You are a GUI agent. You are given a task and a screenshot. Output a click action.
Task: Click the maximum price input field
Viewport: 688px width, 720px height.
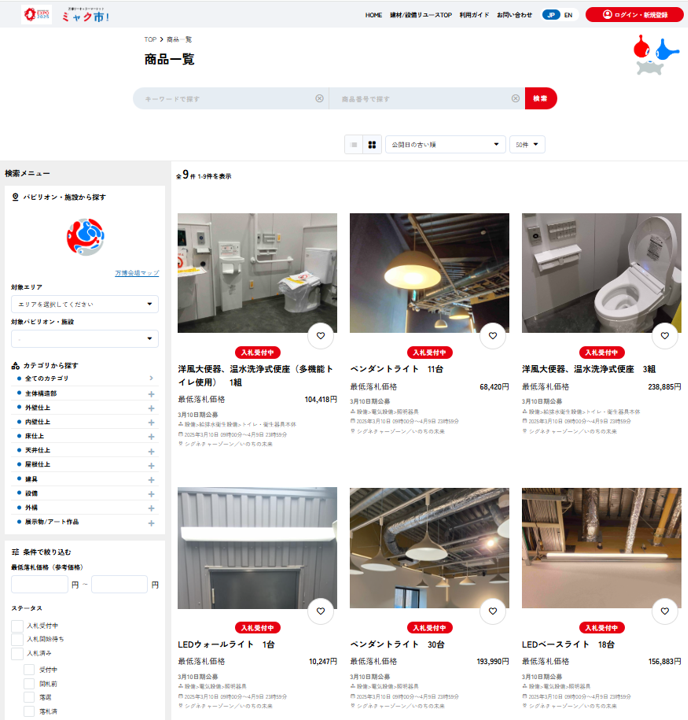click(119, 585)
